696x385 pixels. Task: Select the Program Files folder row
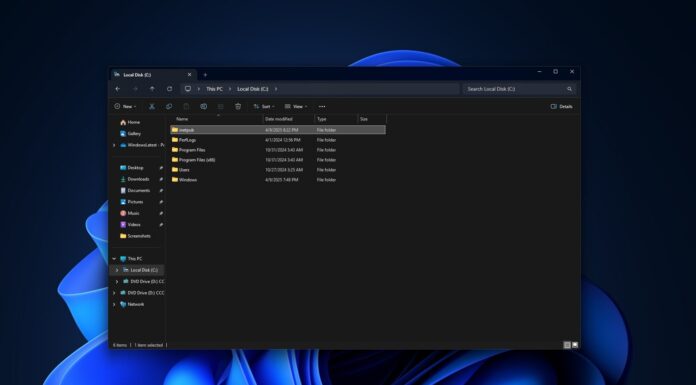(278, 150)
